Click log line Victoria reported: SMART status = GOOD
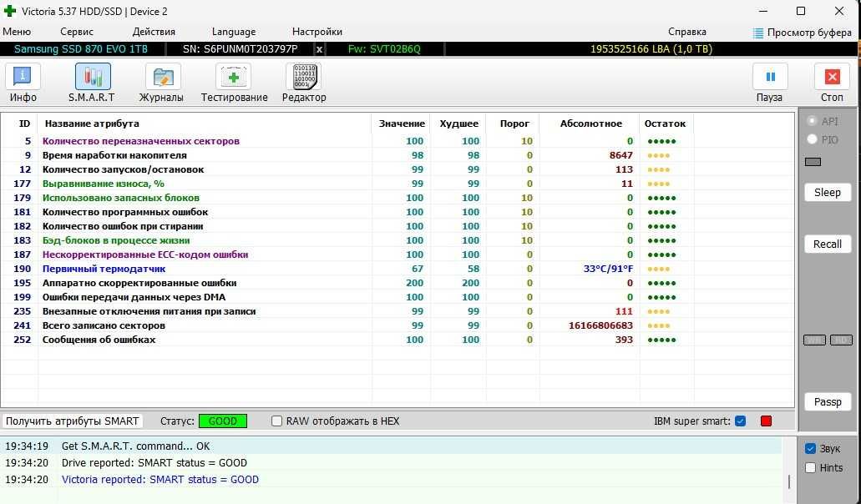 [x=160, y=479]
